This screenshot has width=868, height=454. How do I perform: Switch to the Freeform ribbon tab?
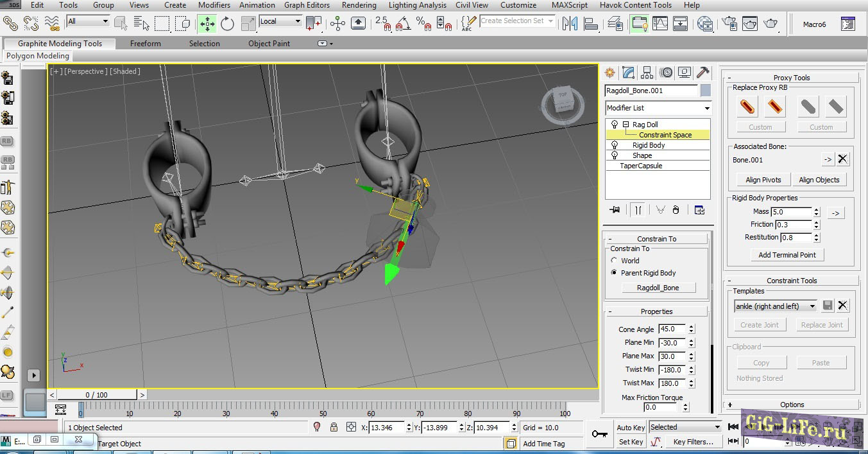pos(146,44)
